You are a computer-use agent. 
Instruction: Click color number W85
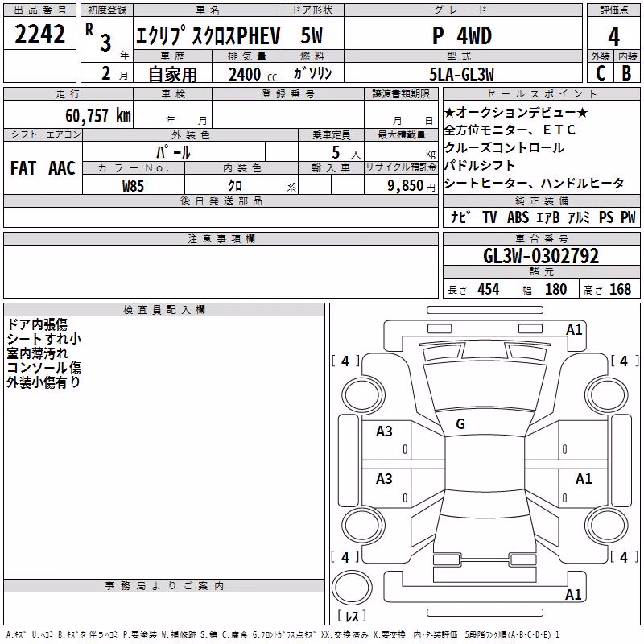(133, 186)
